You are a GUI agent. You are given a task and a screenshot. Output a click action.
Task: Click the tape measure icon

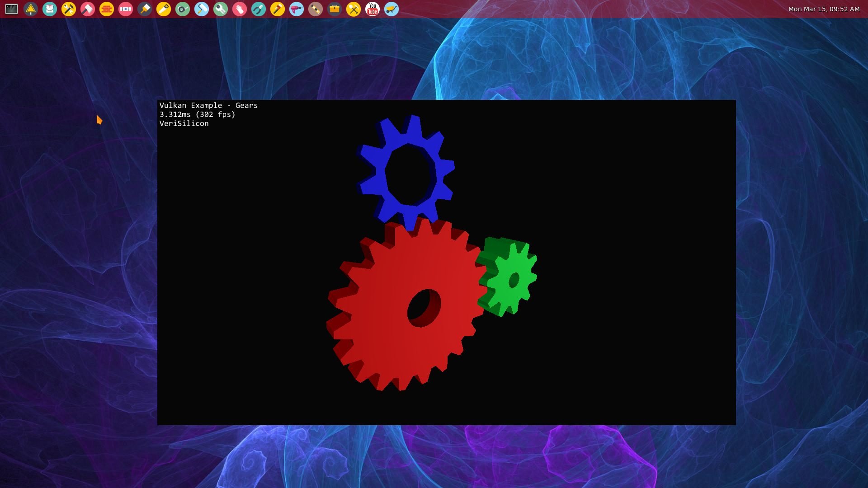[183, 9]
